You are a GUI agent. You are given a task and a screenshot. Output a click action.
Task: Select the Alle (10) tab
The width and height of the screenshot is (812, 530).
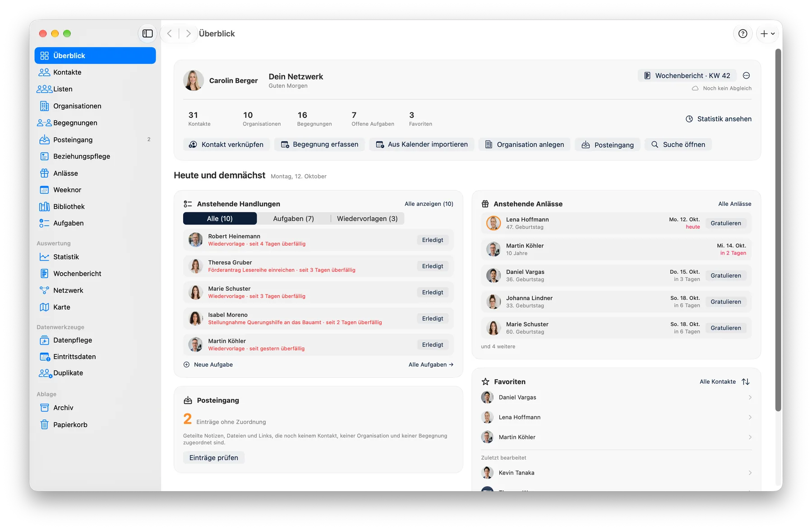point(220,219)
